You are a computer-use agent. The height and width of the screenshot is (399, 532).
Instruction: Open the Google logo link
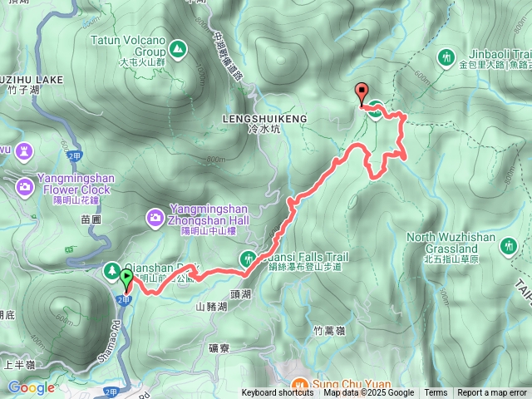click(x=31, y=388)
